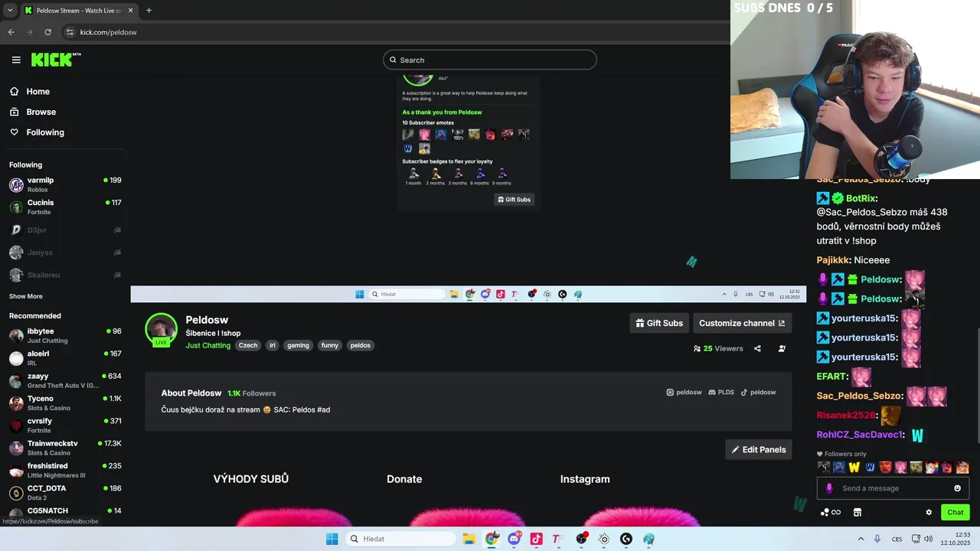The image size is (980, 551).
Task: Select offline channel D3jvr
Action: [65, 230]
